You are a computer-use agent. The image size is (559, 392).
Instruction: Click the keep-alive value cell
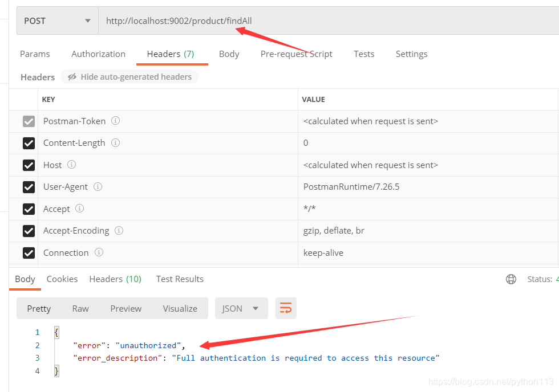click(x=428, y=253)
